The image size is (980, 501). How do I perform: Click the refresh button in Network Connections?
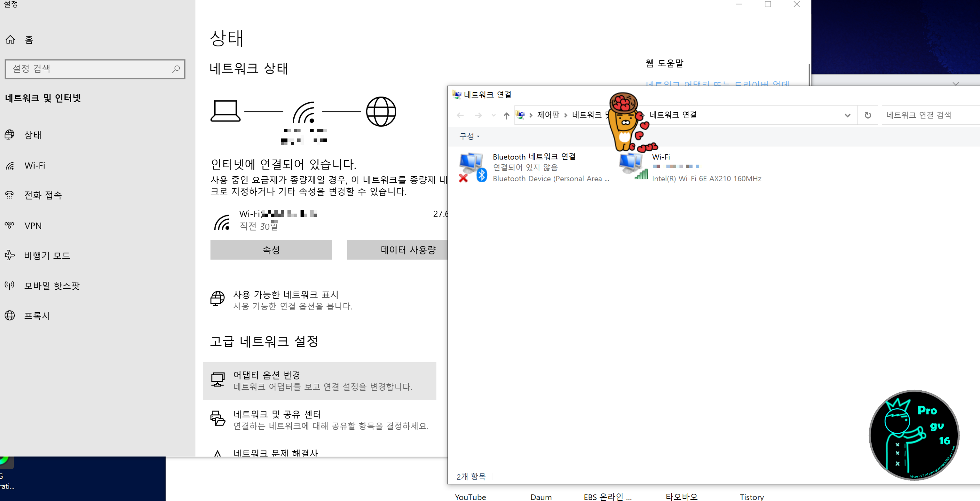pyautogui.click(x=868, y=115)
